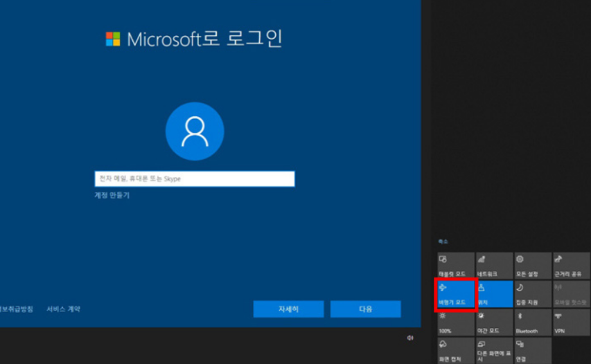Open the 네트워크 quick action tile
591x364 pixels.
494,266
